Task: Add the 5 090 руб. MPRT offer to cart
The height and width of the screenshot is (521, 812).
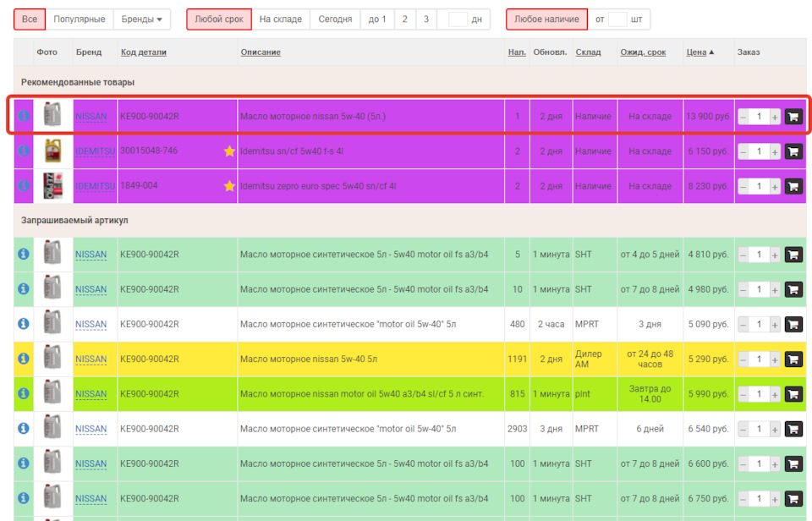Action: (793, 324)
